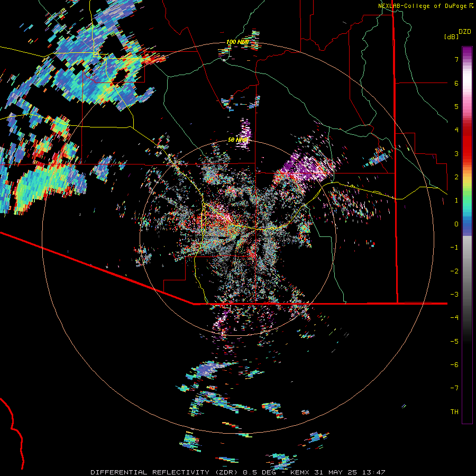This screenshot has height=476, width=476.
Task: Click the 50 NMI range ring label
Action: tap(237, 140)
